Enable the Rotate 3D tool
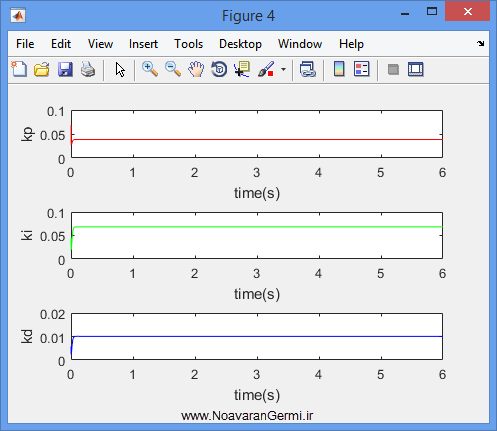497x431 pixels. click(219, 69)
